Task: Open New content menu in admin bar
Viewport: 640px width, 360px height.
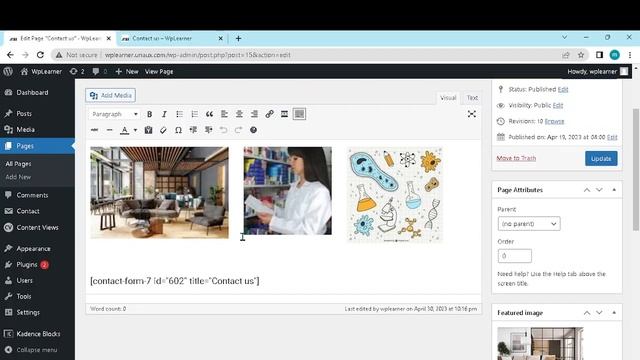Action: coord(127,71)
